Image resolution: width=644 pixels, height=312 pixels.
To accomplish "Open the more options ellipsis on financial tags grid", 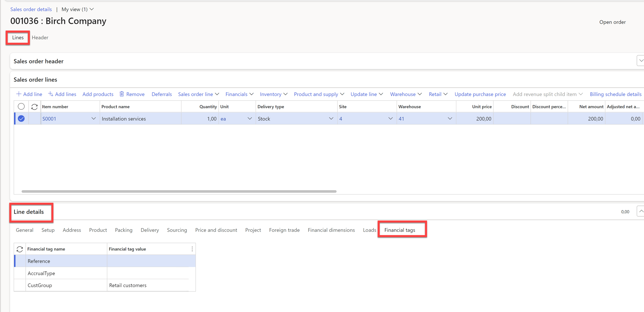I will (192, 249).
